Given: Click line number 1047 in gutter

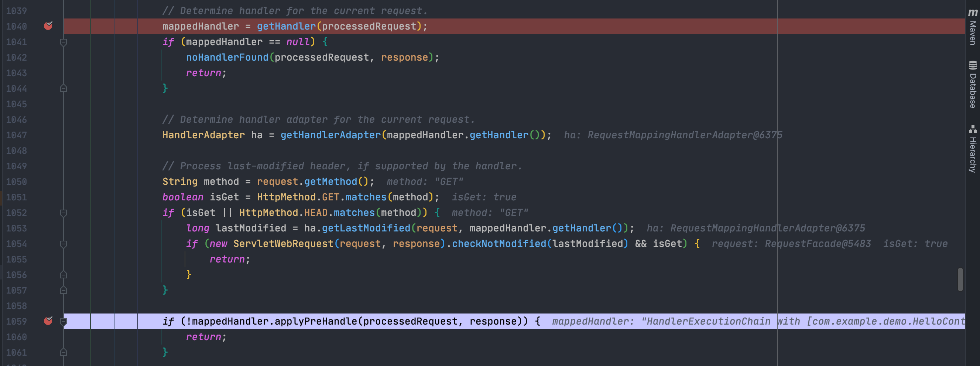Looking at the screenshot, I should click(16, 135).
